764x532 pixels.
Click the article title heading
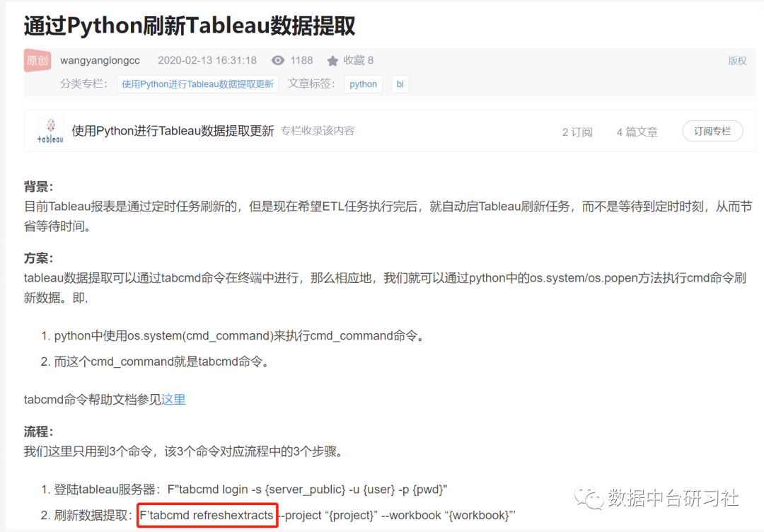tap(190, 25)
